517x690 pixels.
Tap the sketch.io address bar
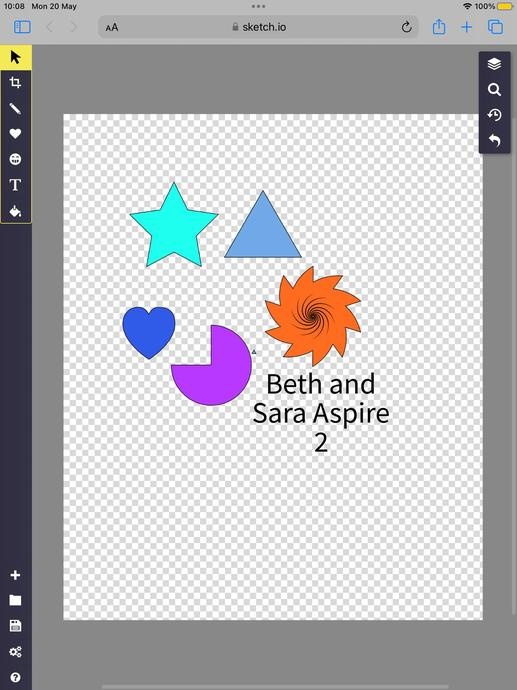[x=258, y=27]
